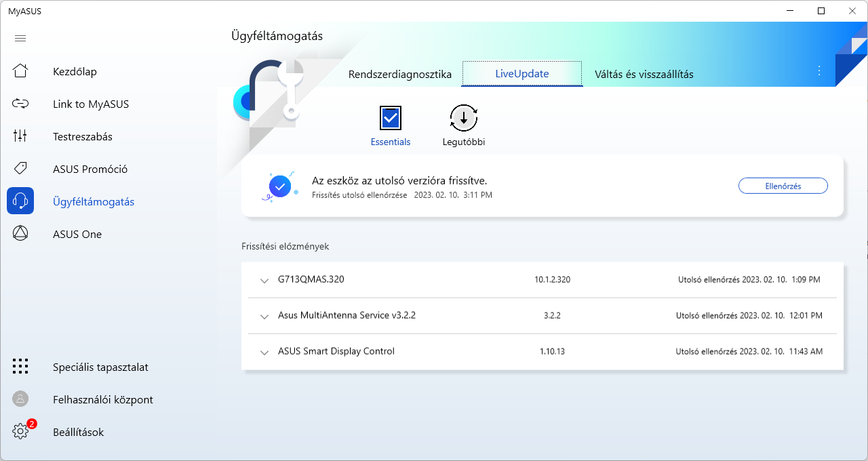Click the Ügyféltámogatás headset icon
The height and width of the screenshot is (461, 868).
pos(20,201)
